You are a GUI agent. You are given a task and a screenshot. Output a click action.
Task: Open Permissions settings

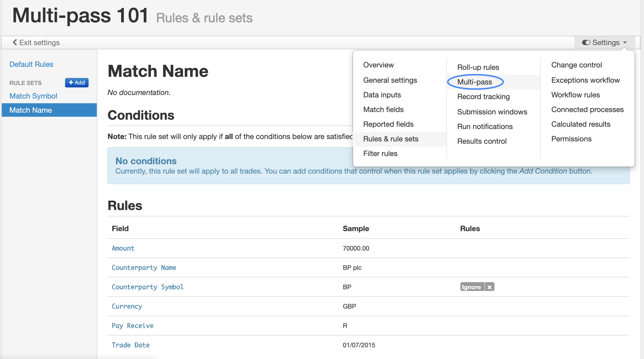(571, 139)
